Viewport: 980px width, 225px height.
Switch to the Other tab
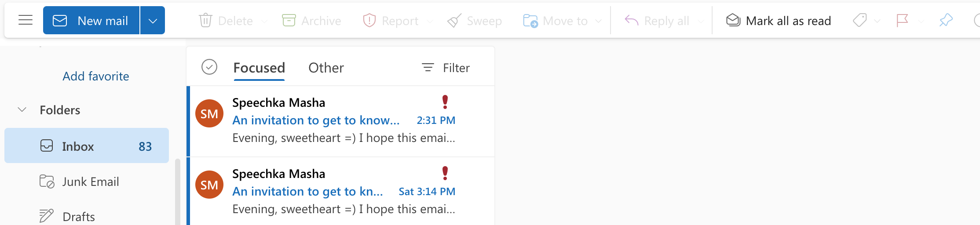326,68
